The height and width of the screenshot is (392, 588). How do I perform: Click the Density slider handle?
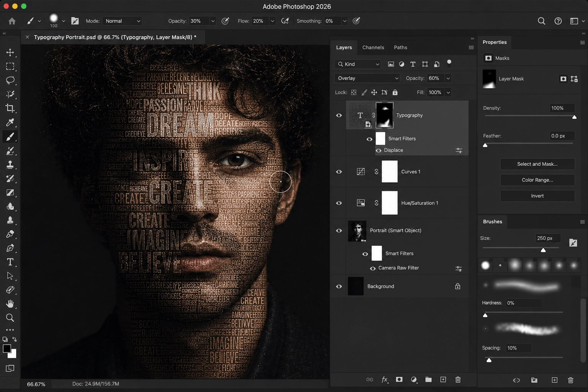tap(574, 117)
